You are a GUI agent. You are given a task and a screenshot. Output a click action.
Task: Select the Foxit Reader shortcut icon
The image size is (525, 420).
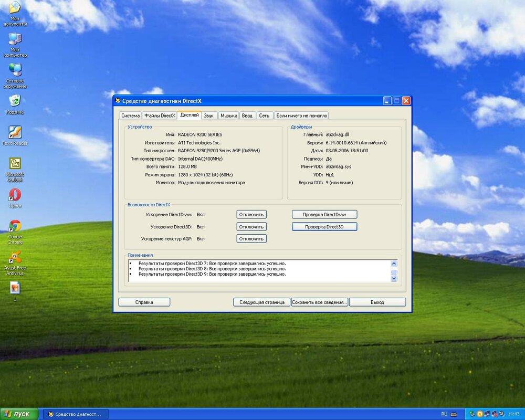15,135
